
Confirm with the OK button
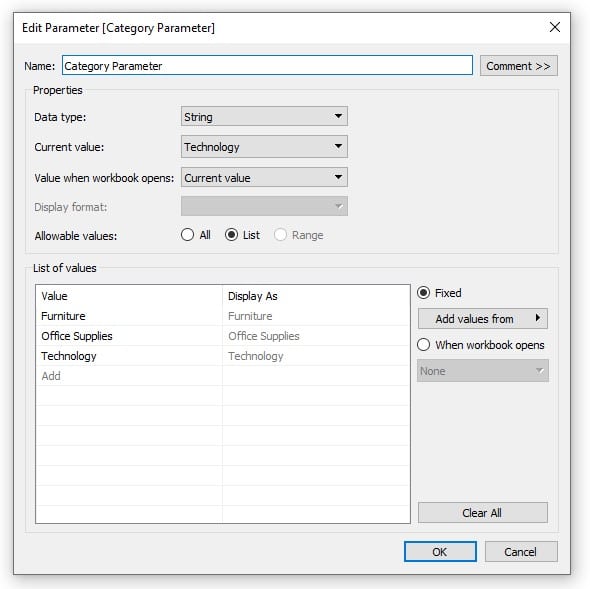(440, 552)
